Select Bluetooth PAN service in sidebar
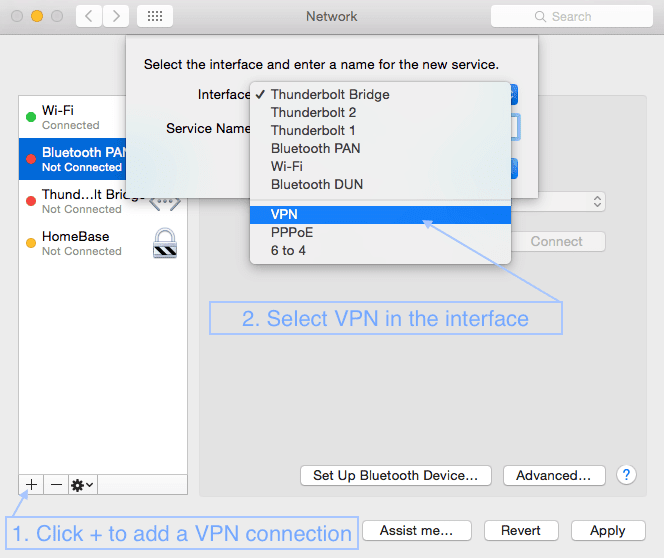Viewport: 664px width, 558px height. click(72, 159)
